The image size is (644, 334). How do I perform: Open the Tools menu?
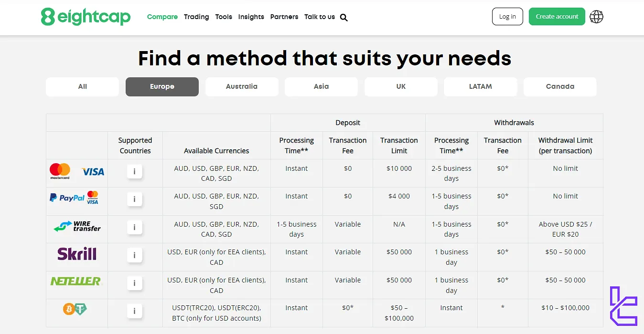tap(224, 17)
